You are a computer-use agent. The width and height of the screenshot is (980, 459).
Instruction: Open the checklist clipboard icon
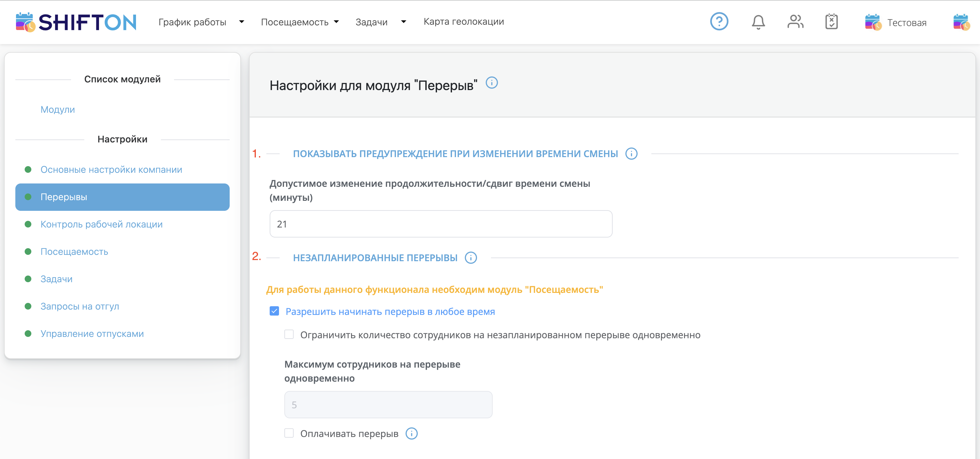click(x=832, y=22)
